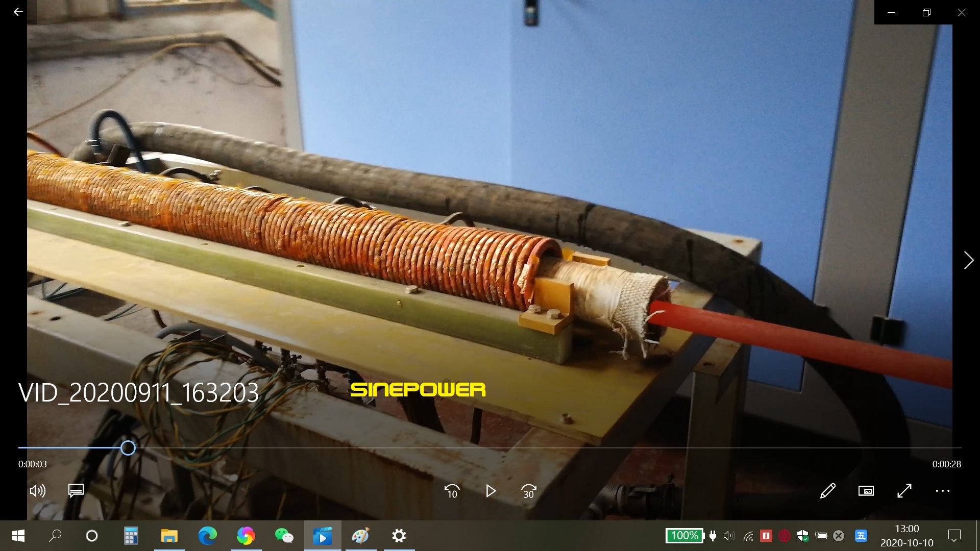Switch to mini view mode
This screenshot has width=980, height=551.
(866, 491)
